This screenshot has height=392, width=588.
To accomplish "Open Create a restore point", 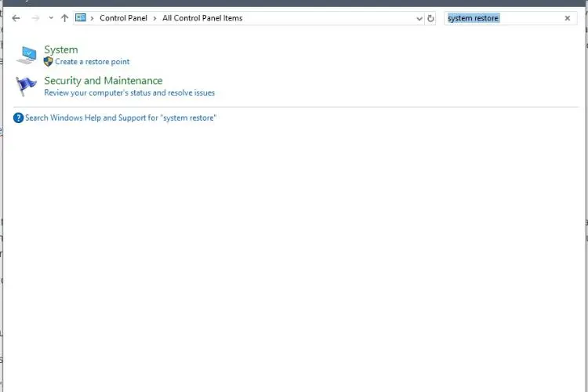I will pos(93,61).
